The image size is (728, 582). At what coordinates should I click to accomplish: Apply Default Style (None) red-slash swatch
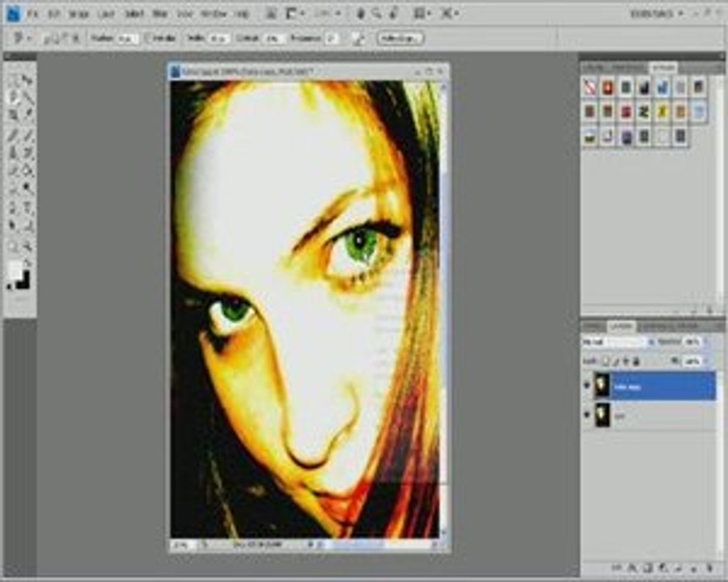[x=590, y=86]
